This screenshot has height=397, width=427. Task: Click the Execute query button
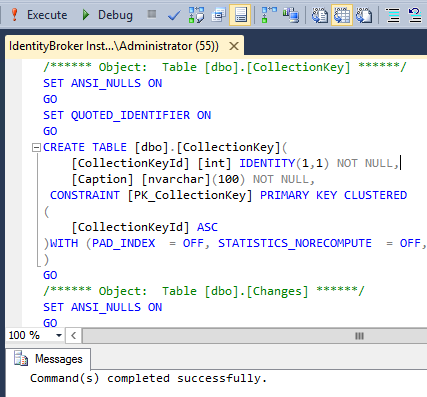pyautogui.click(x=39, y=15)
